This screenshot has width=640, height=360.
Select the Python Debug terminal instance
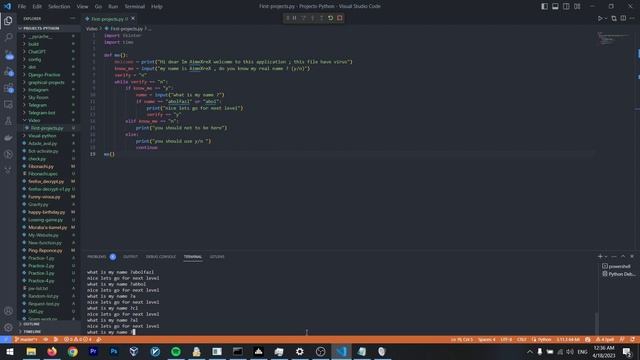619,274
